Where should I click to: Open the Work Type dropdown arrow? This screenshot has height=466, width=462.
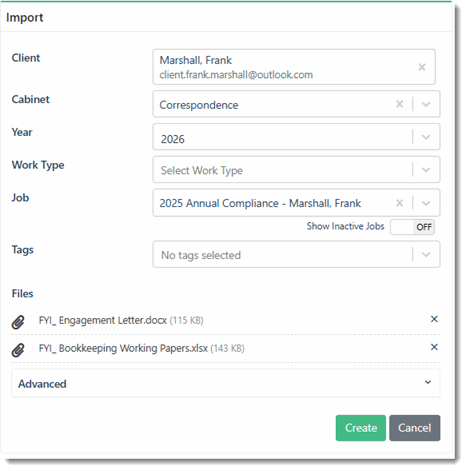pyautogui.click(x=426, y=170)
